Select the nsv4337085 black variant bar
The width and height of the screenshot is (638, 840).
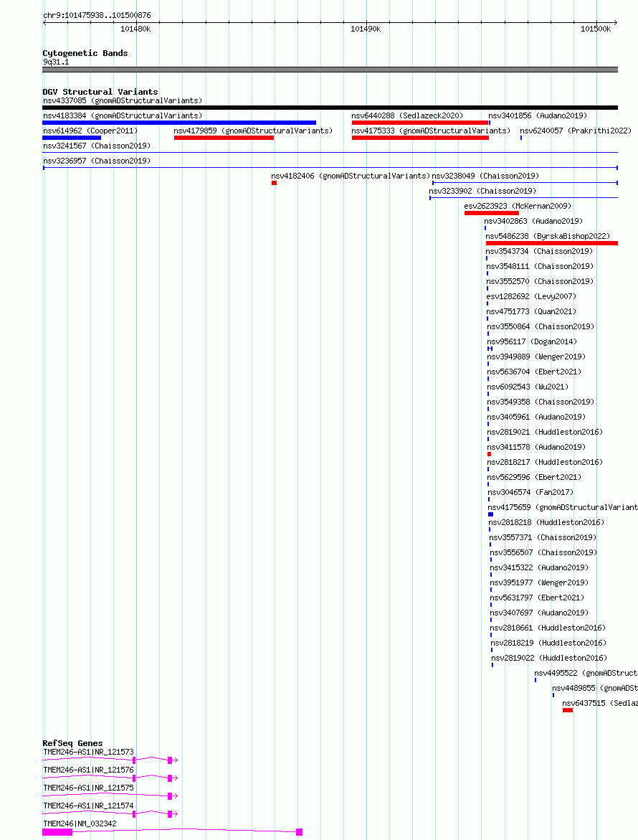click(x=330, y=108)
